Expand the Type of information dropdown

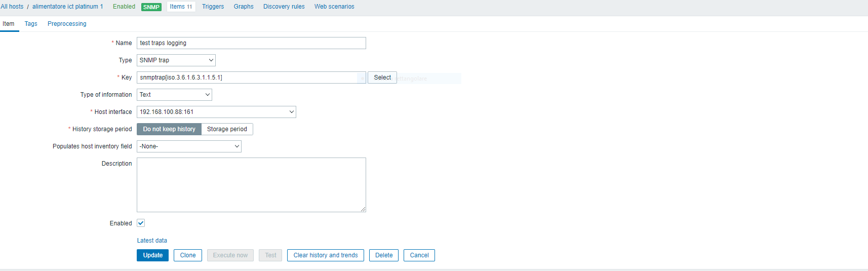174,95
